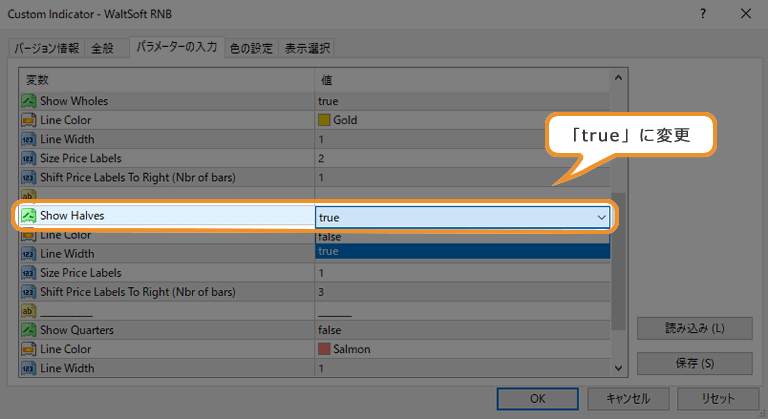The height and width of the screenshot is (419, 768).
Task: Click the Size Price Labels icon at value 2
Action: (28, 158)
